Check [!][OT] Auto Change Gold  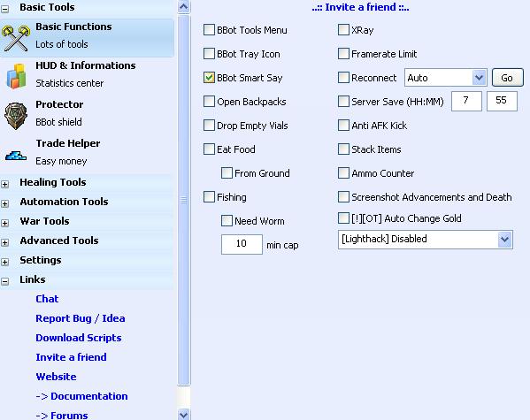point(343,218)
